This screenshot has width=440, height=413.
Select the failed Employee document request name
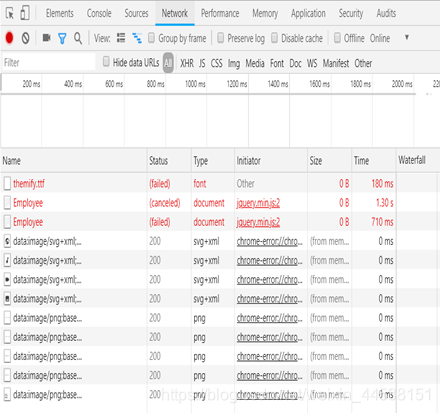(28, 222)
